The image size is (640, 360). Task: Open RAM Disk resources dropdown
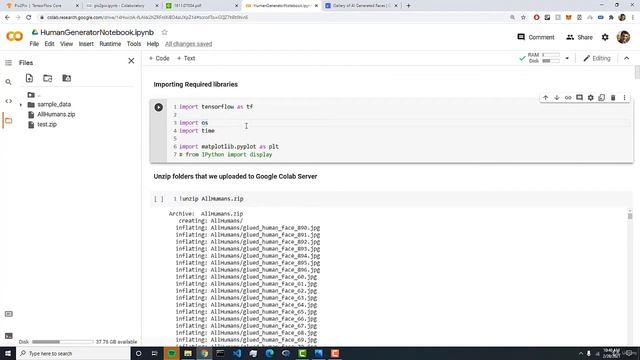[x=567, y=58]
